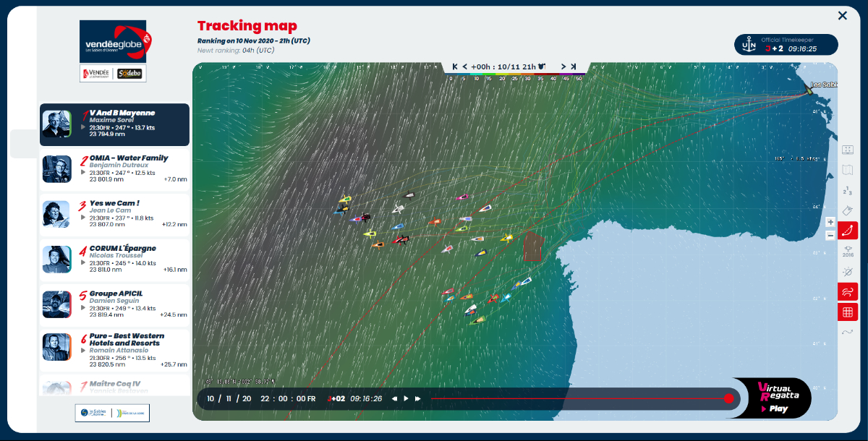The height and width of the screenshot is (441, 868).
Task: Zoom out the map with minus button
Action: pyautogui.click(x=830, y=235)
